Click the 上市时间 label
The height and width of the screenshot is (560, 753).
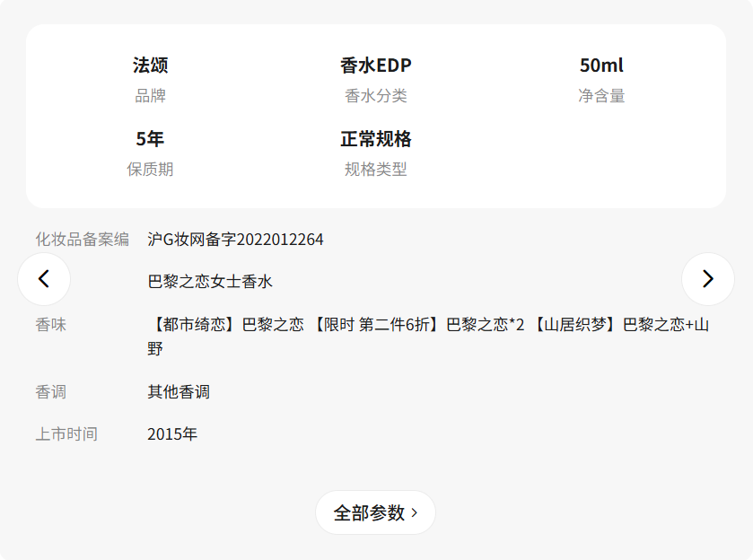pyautogui.click(x=66, y=434)
